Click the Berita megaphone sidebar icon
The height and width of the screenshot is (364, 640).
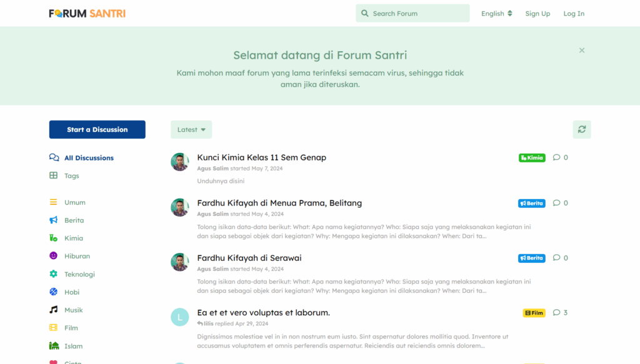[x=54, y=220]
